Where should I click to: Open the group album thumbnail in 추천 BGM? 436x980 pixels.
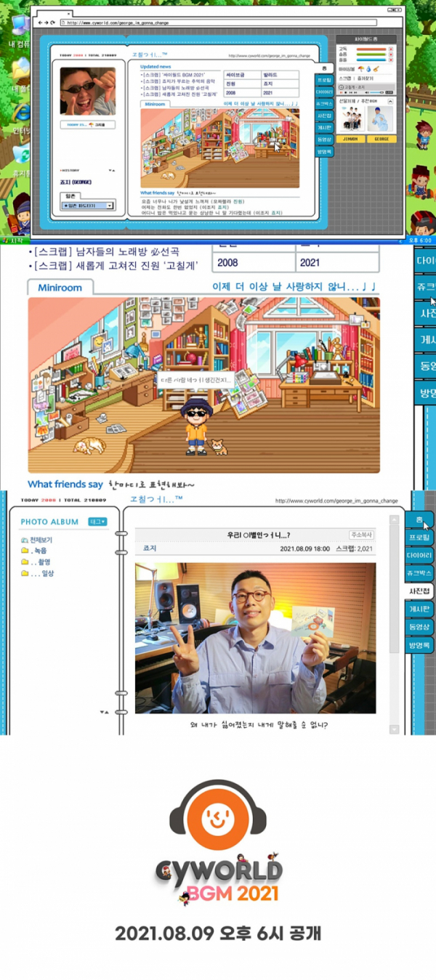coord(352,118)
